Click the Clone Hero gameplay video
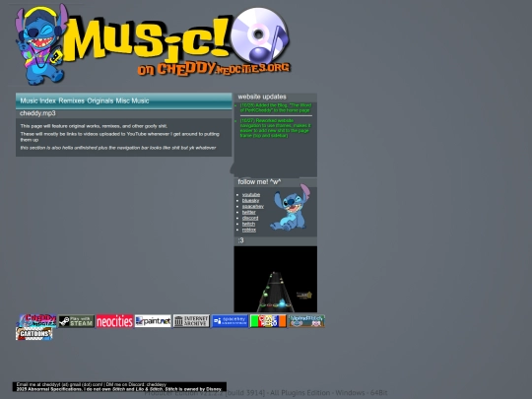 pos(276,279)
